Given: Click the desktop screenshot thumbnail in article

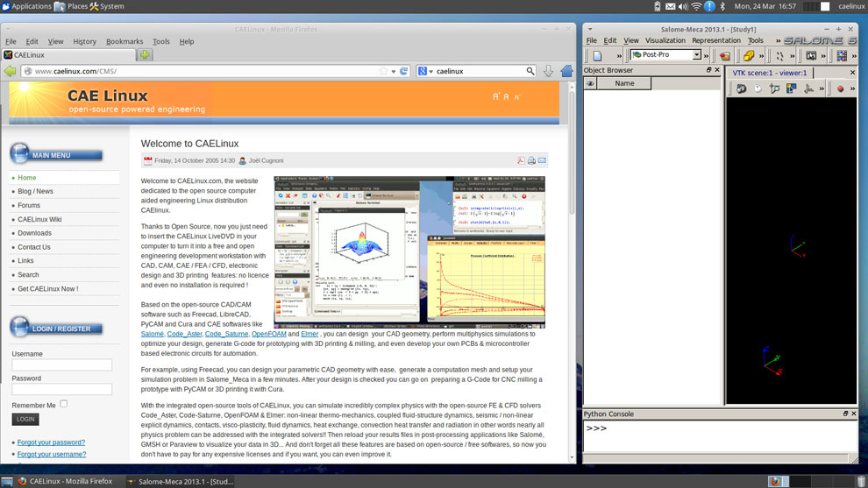Looking at the screenshot, I should (x=409, y=252).
